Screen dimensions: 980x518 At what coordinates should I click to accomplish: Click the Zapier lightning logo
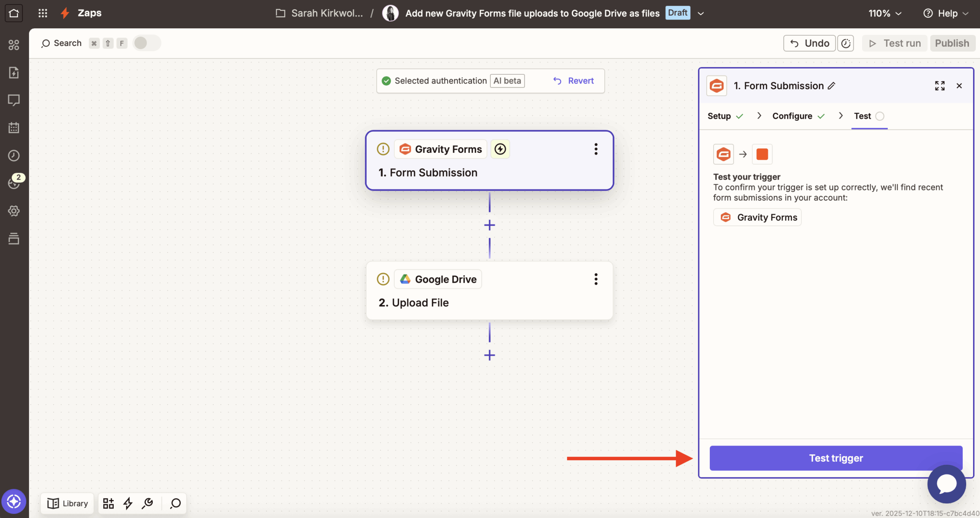coord(64,13)
